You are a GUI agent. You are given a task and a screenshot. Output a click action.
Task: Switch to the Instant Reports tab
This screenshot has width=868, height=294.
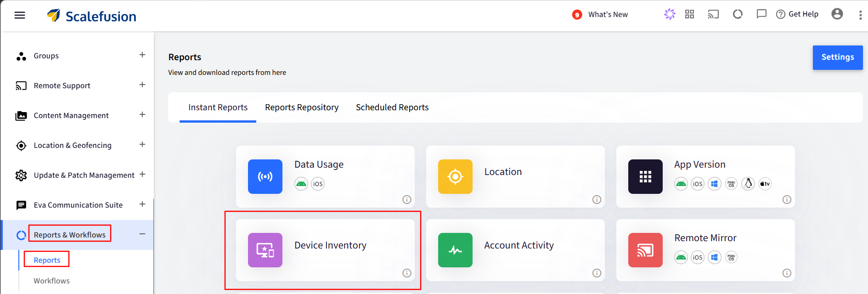[x=218, y=107]
